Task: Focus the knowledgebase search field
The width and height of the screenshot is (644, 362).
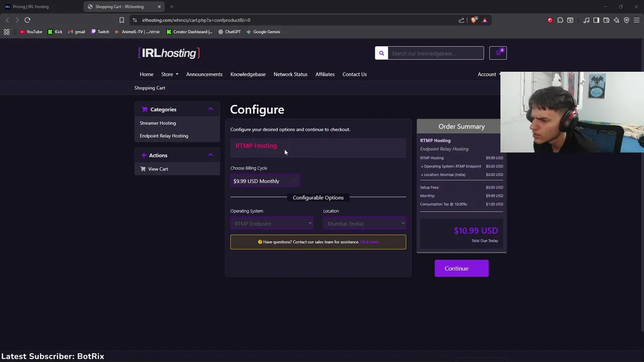Action: click(x=436, y=53)
